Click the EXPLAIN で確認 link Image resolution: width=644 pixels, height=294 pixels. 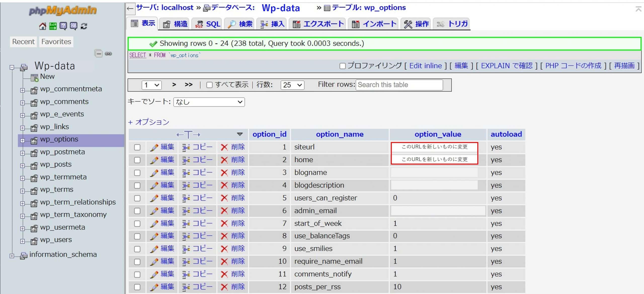[507, 66]
